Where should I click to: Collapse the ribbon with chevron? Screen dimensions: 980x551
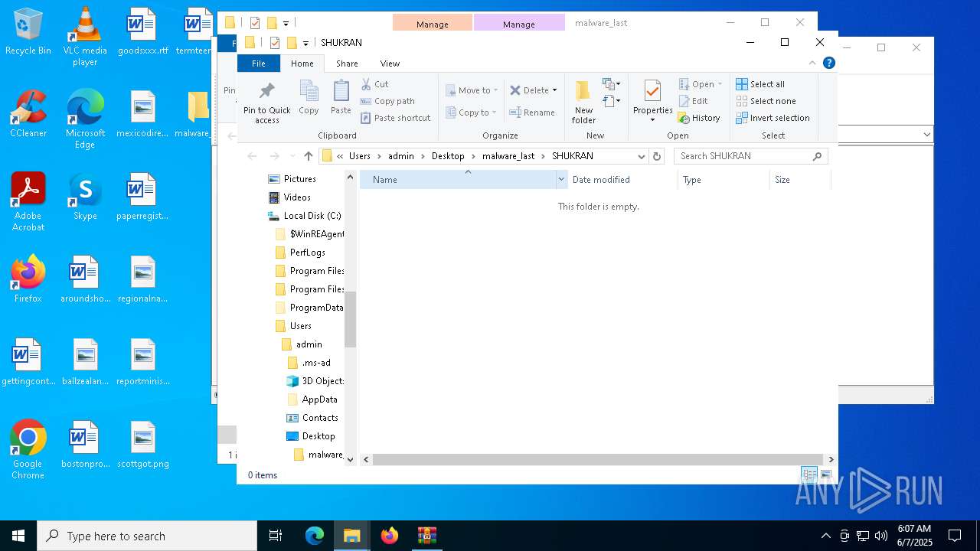(x=812, y=64)
